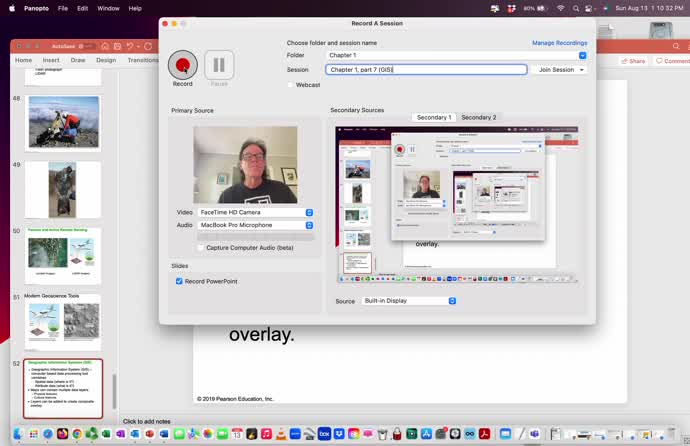
Task: Open the Folder dropdown showing Chapter 1
Action: coord(456,55)
